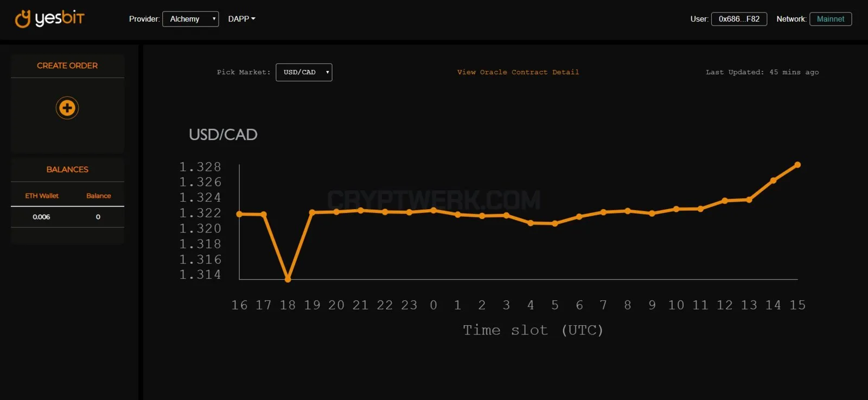The width and height of the screenshot is (868, 400).
Task: Click the USD/CAD chart title
Action: coord(223,134)
